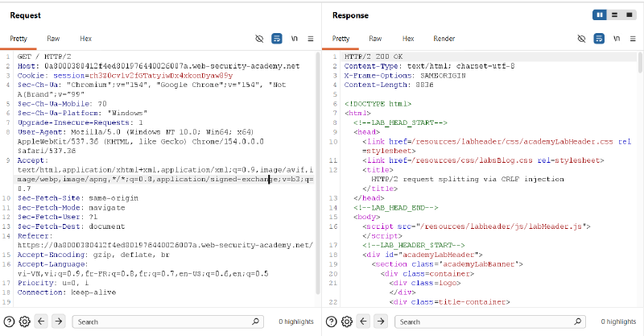The image size is (644, 336).
Task: Show newline characters in Response panel
Action: pos(617,39)
